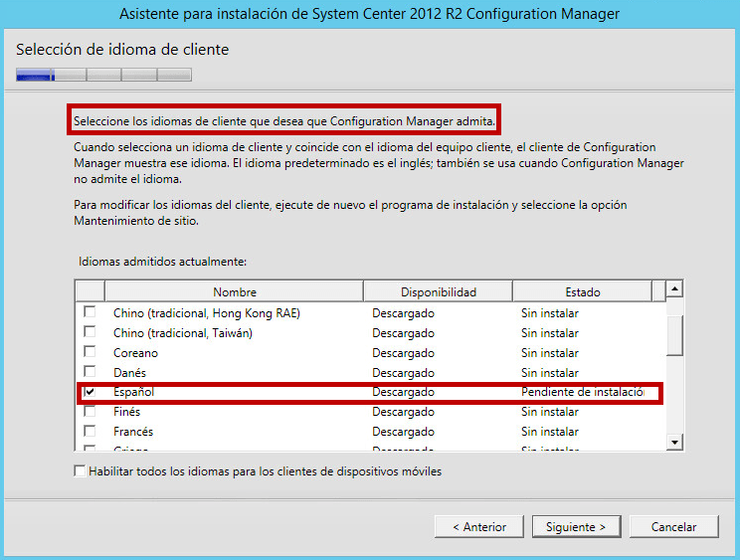Check the Chino (tradicional, Hong Kong RAE) checkbox
The height and width of the screenshot is (560, 740).
pos(90,313)
